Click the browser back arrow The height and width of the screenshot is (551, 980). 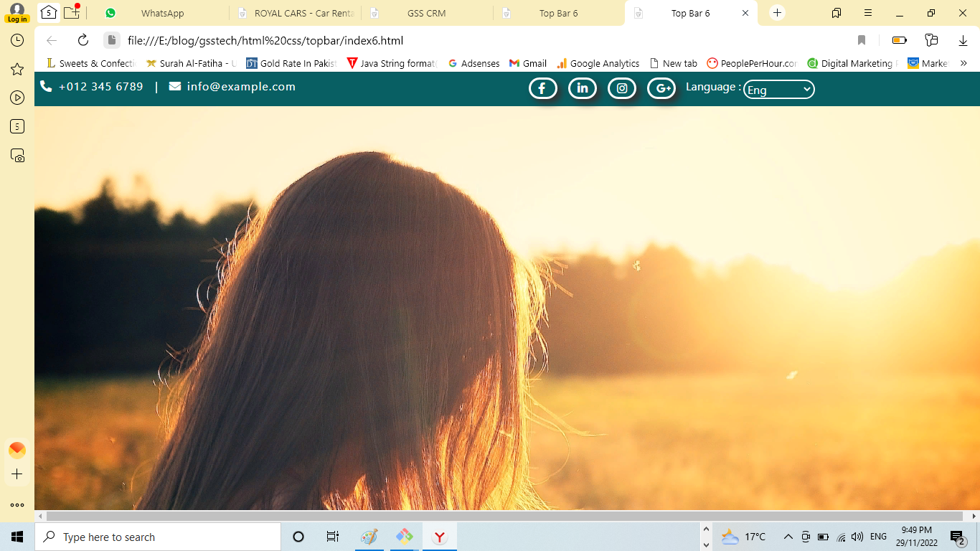[x=52, y=40]
